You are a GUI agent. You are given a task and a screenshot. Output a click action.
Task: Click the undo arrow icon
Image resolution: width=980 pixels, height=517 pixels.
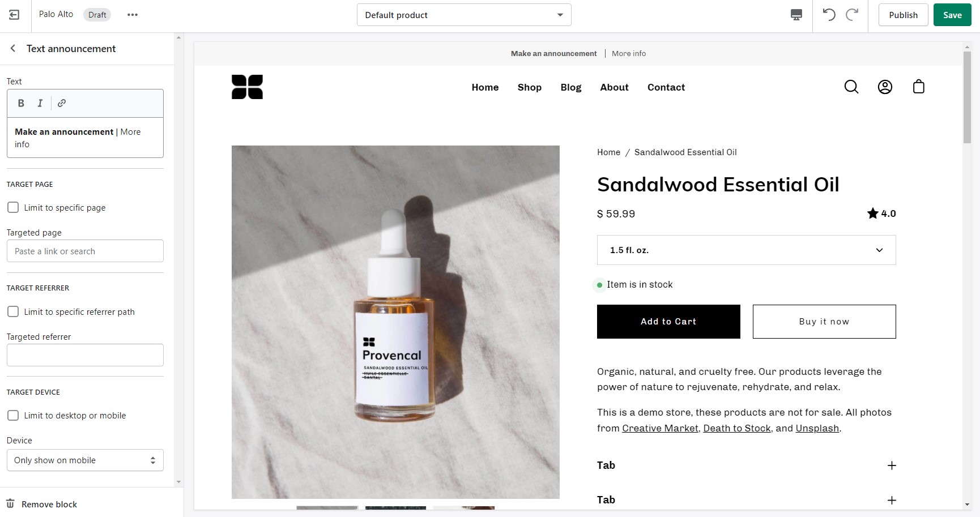[829, 15]
